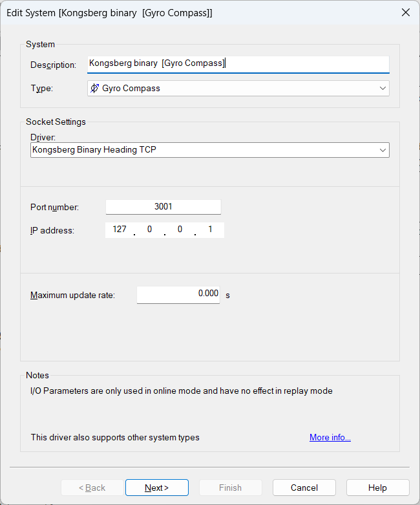Click the Description label
The height and width of the screenshot is (505, 420).
coord(54,65)
